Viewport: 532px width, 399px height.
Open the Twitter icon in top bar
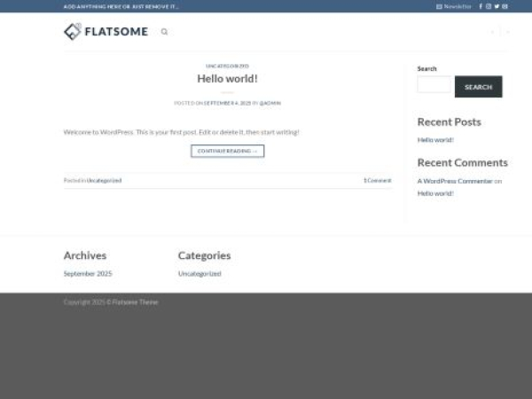point(497,6)
